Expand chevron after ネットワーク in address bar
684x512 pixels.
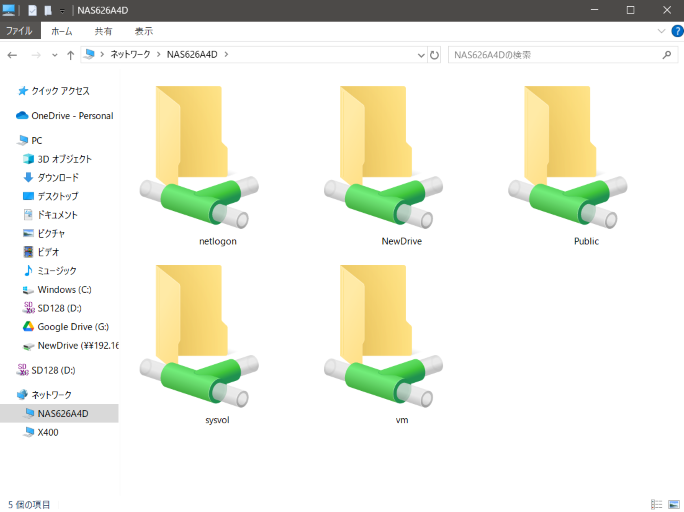click(x=158, y=55)
